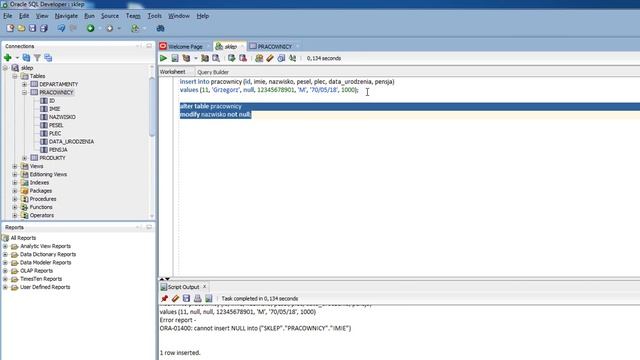The width and height of the screenshot is (640, 360).
Task: Click the Schema Browser icon in Connections panel
Action: [x=48, y=58]
